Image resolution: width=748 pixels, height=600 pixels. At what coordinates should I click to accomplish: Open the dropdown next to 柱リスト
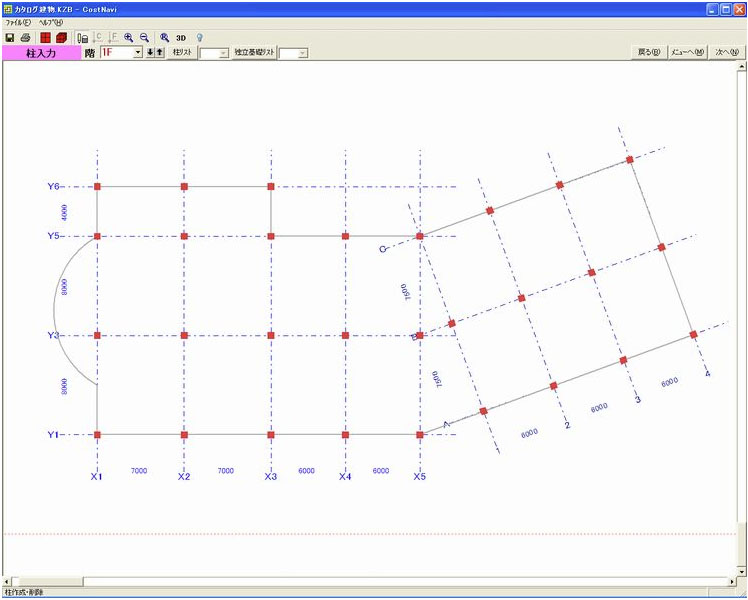click(x=222, y=53)
